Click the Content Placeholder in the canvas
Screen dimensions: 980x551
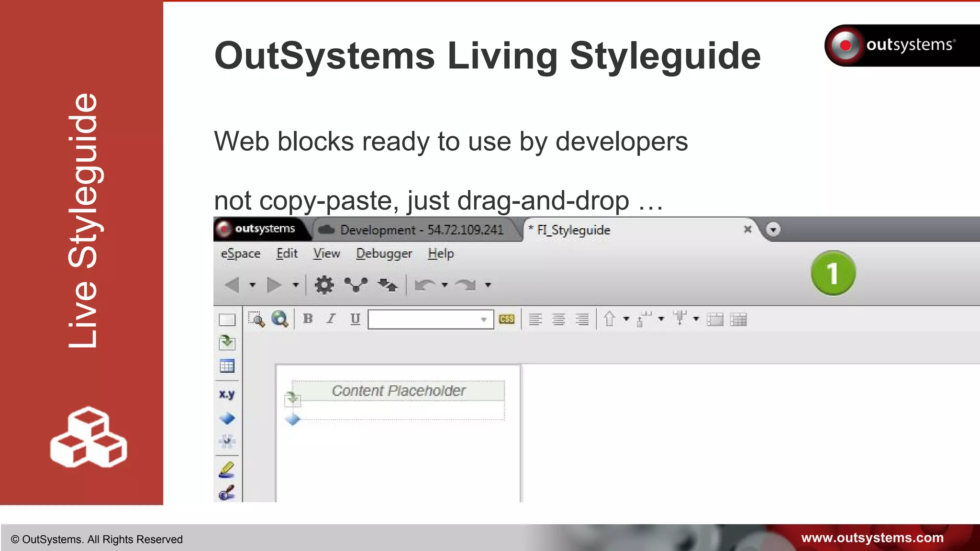click(398, 391)
